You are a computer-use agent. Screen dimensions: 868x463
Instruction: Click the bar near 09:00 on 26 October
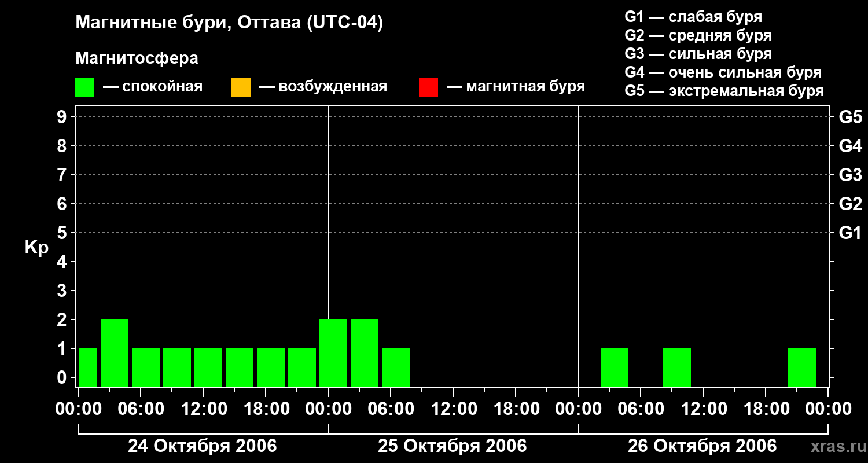click(x=677, y=368)
